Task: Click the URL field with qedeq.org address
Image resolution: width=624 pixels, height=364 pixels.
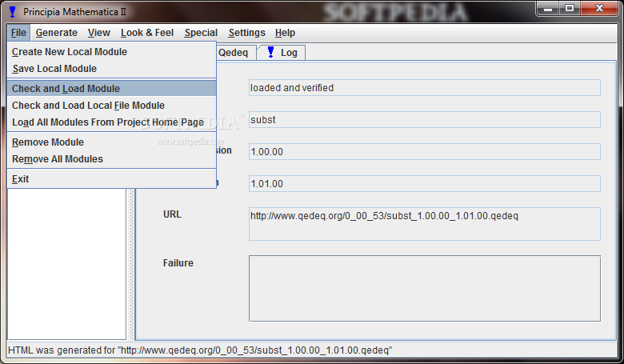Action: 425,224
